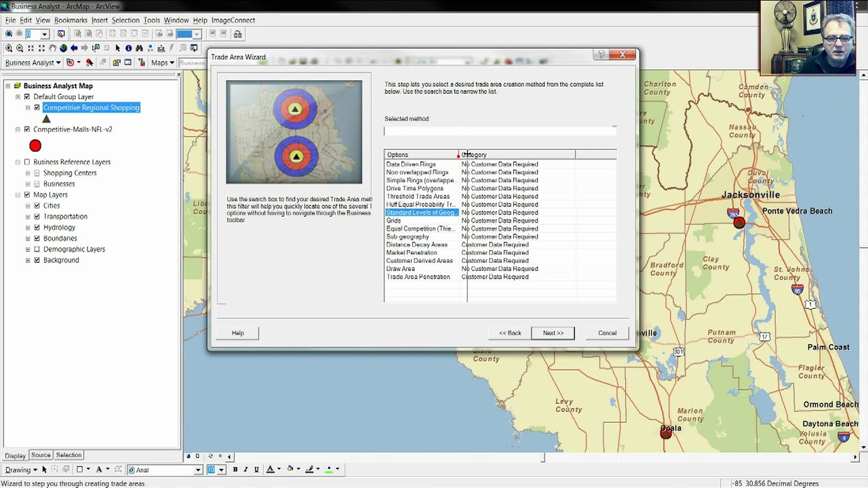Image resolution: width=868 pixels, height=488 pixels.
Task: Click the Selected method search box
Action: tap(500, 131)
